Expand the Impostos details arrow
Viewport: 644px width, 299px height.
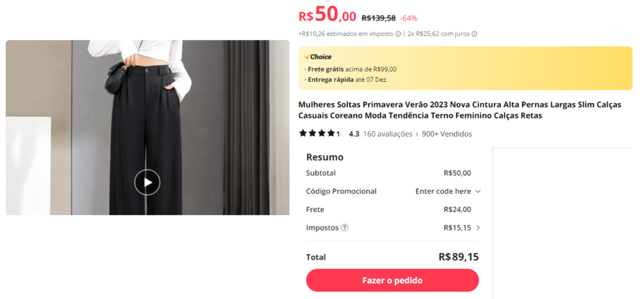click(x=478, y=227)
